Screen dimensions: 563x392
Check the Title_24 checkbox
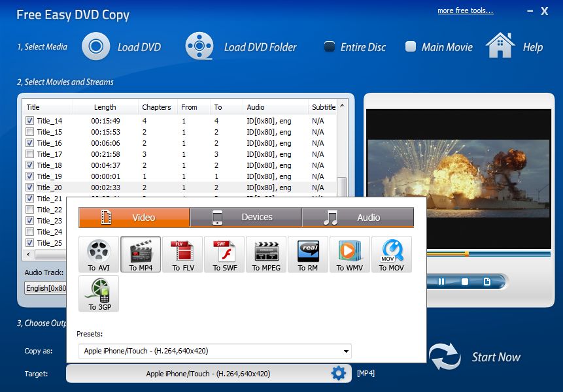pos(30,232)
